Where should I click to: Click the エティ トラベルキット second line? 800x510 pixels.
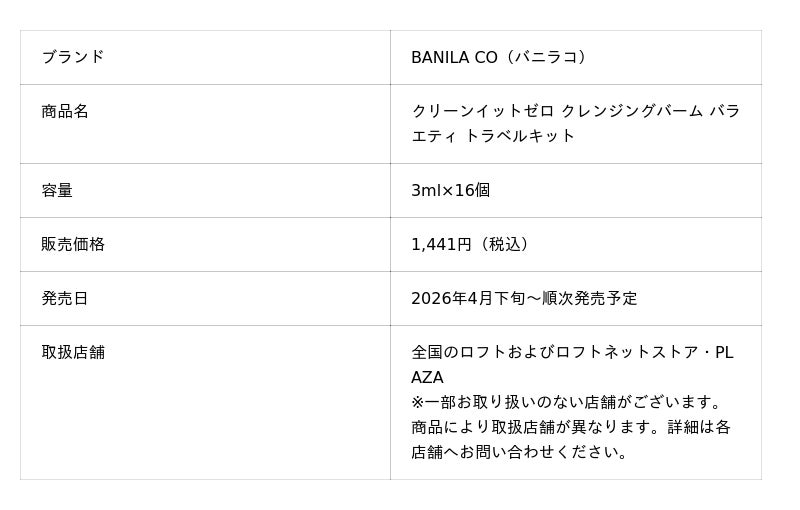click(493, 136)
